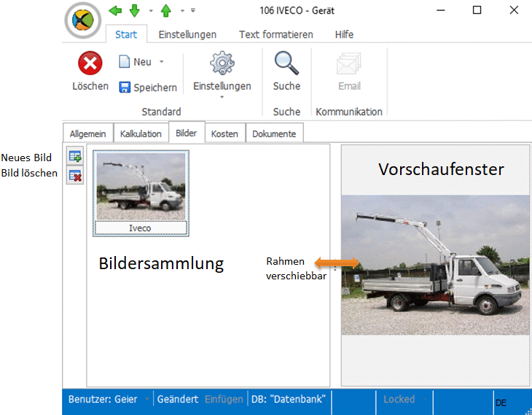Screen dimensions: 532x415
Task: Click the truck image in preview pane
Action: point(435,265)
